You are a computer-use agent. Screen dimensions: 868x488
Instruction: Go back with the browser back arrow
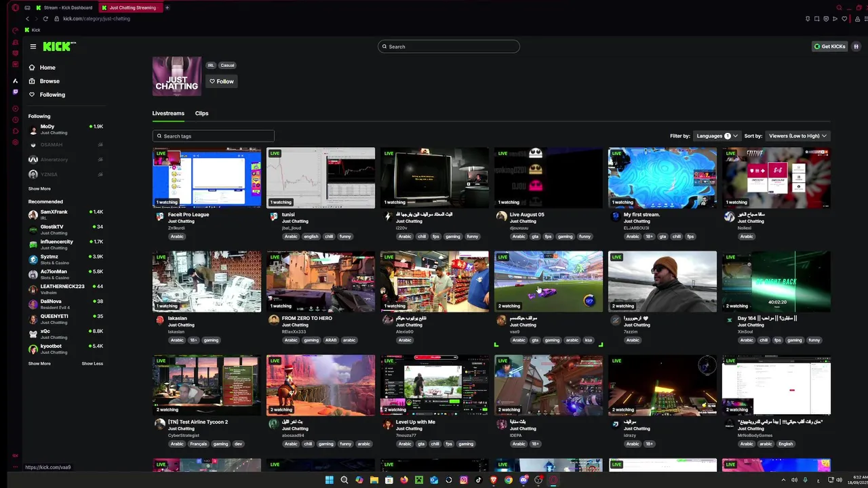27,18
